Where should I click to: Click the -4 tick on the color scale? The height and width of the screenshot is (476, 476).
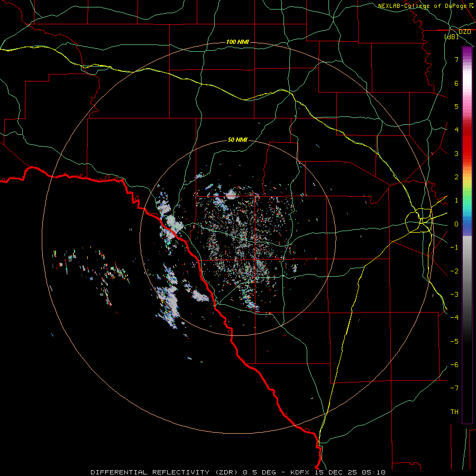click(x=454, y=317)
